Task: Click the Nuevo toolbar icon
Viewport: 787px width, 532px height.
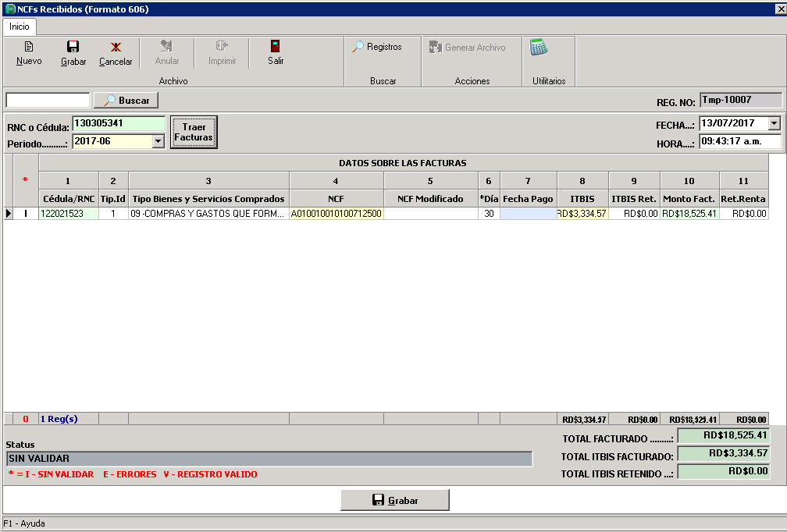Action: coord(28,53)
